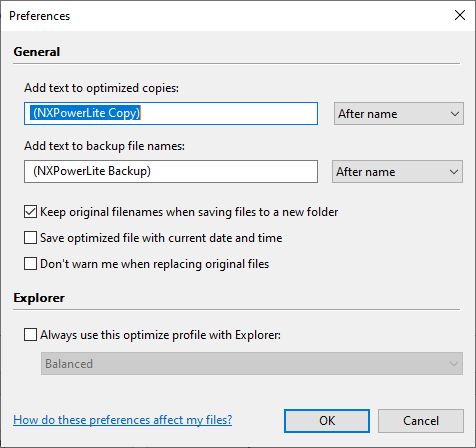The width and height of the screenshot is (476, 448).
Task: Confirm preferences with the OK button
Action: (x=327, y=421)
